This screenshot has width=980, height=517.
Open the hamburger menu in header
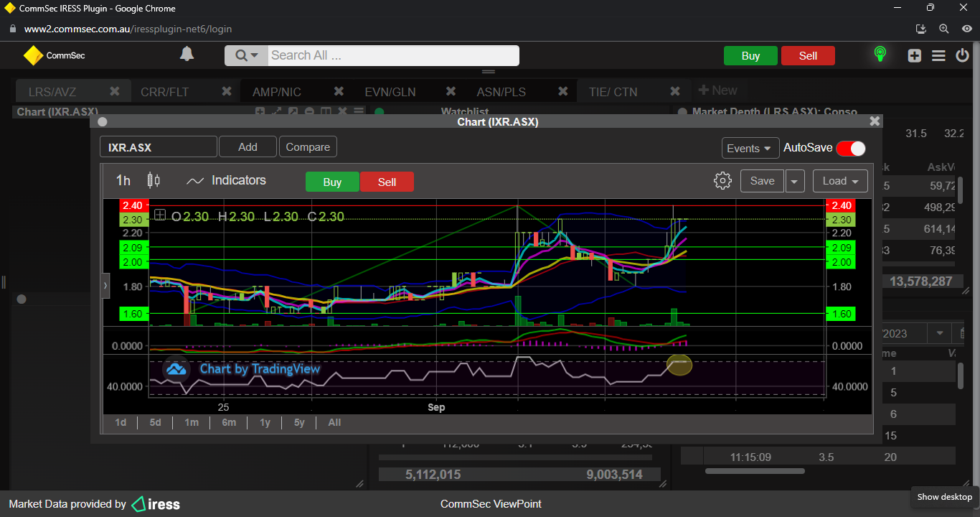[938, 55]
